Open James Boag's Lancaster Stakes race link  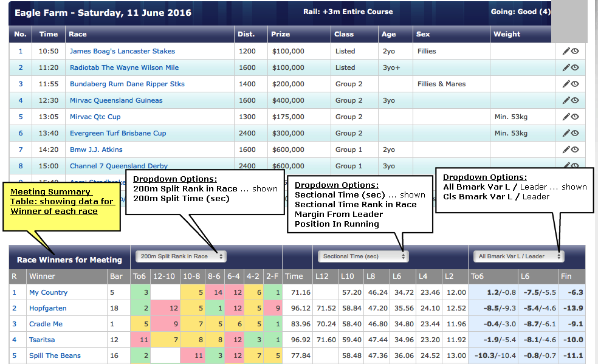pos(122,52)
